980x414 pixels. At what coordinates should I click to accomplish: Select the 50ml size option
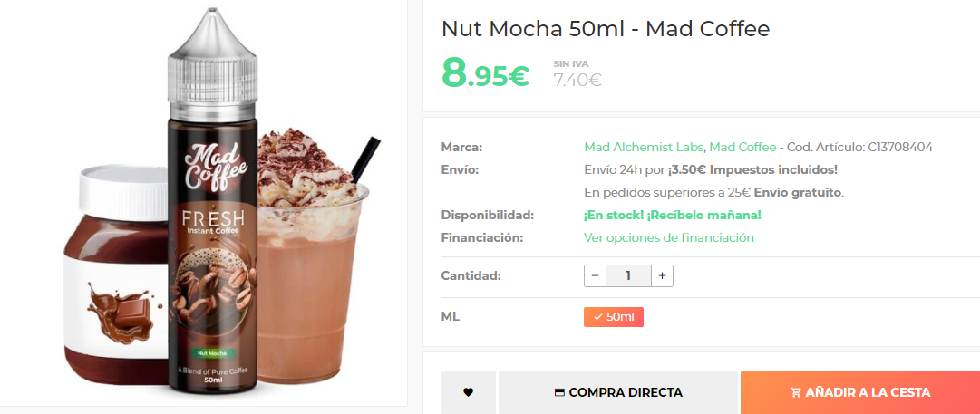coord(614,317)
